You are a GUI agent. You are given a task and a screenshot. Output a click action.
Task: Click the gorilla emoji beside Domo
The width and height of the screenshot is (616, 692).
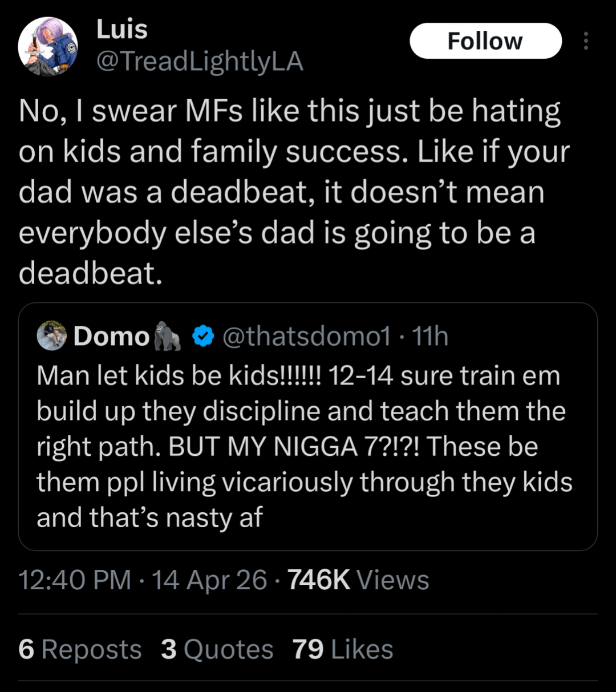[168, 336]
